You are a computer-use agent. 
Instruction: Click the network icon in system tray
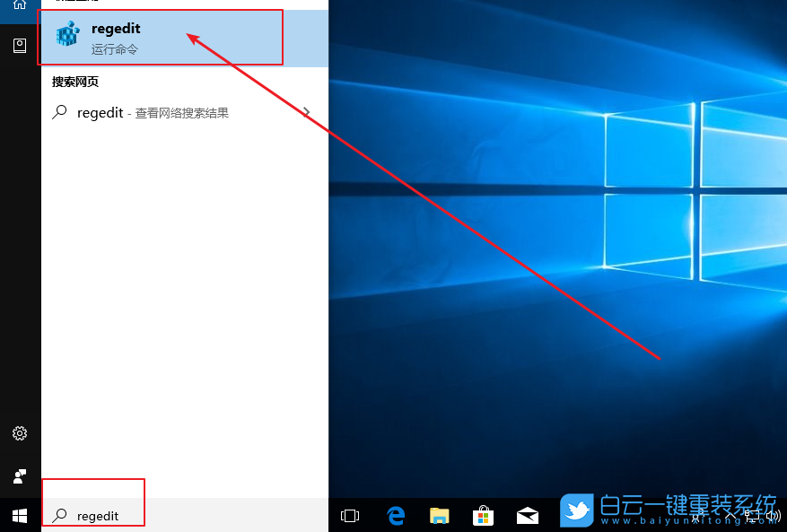(x=752, y=518)
